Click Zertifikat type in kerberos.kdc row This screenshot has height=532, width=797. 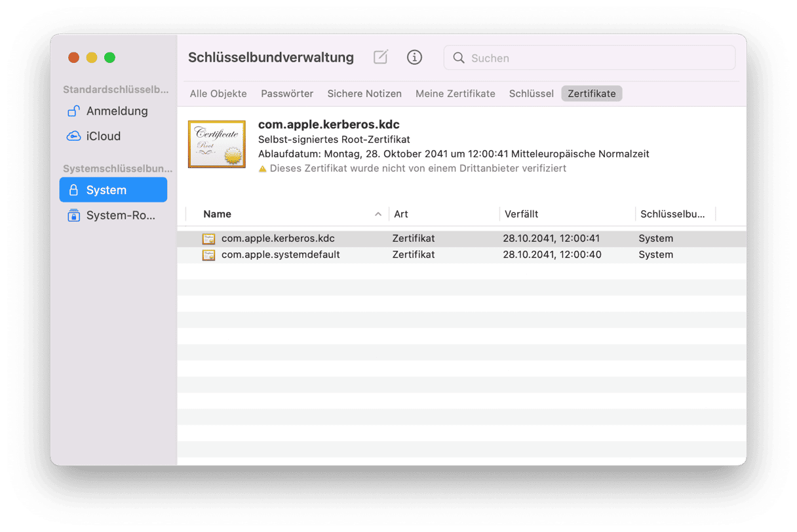click(414, 238)
